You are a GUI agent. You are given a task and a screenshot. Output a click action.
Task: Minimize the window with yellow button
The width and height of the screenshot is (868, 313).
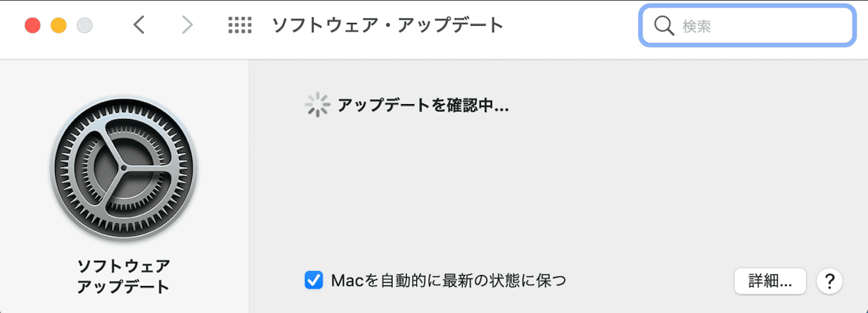(x=59, y=26)
